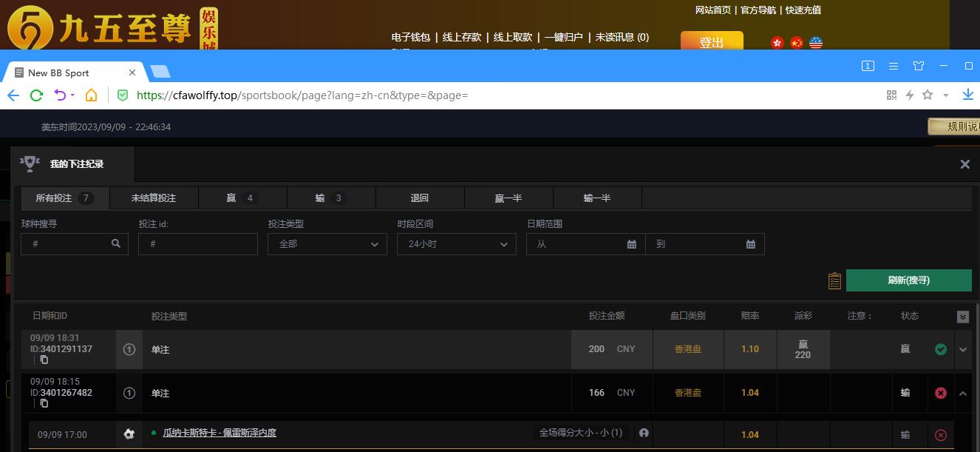Click the browser home icon
980x452 pixels.
91,95
